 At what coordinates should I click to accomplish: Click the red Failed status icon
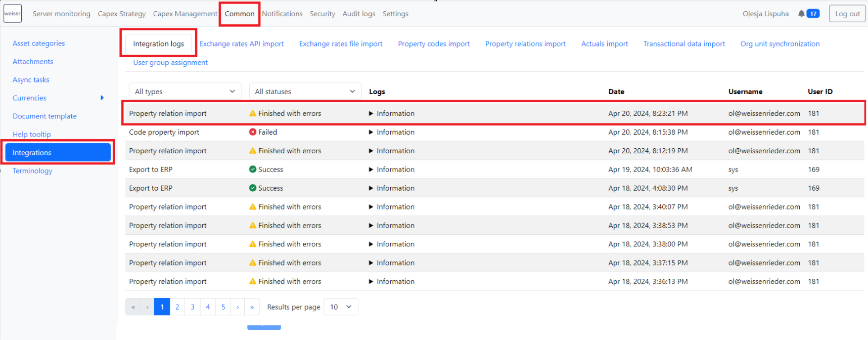[253, 132]
